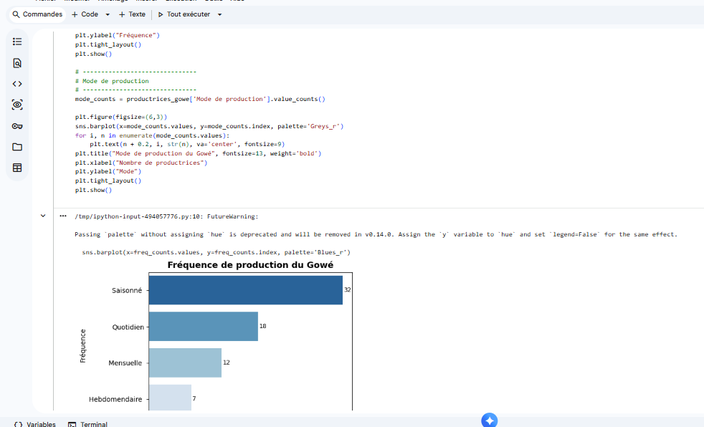Open the Terminal panel at bottom
Screen dimensions: 704x427
tap(87, 424)
